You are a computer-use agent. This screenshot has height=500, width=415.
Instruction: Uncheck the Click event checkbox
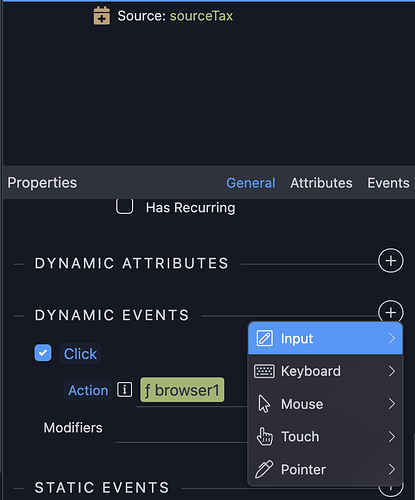43,353
